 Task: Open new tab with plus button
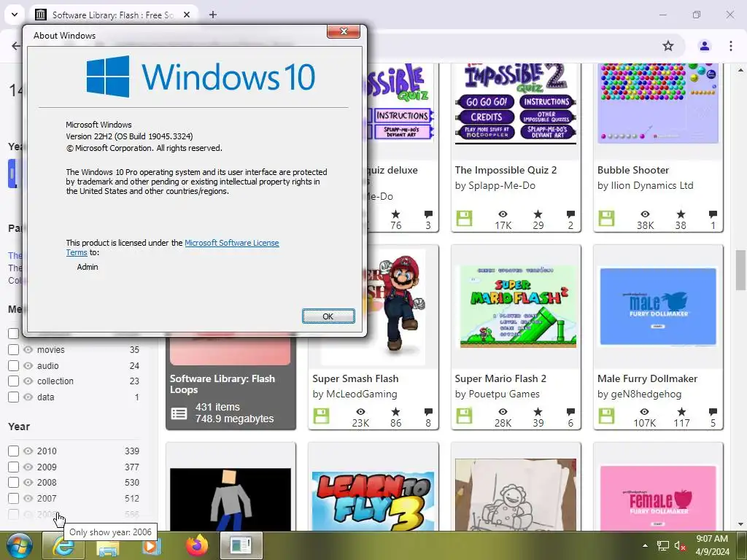click(x=213, y=15)
